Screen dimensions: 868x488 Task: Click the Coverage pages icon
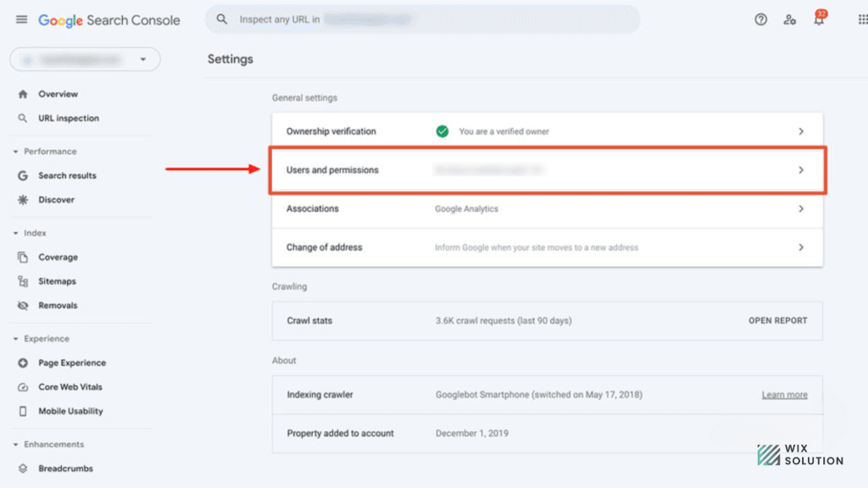pyautogui.click(x=23, y=258)
